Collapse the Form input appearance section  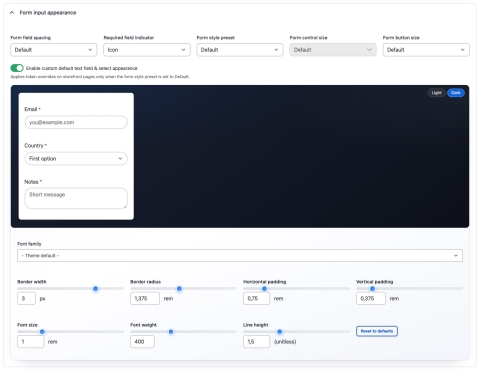(12, 13)
